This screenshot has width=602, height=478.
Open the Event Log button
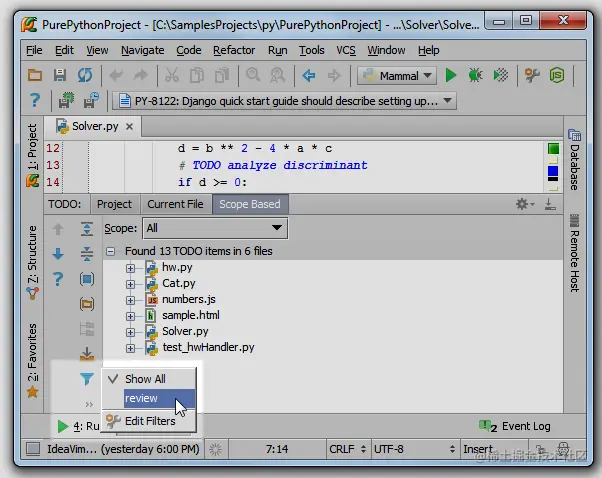pyautogui.click(x=514, y=426)
